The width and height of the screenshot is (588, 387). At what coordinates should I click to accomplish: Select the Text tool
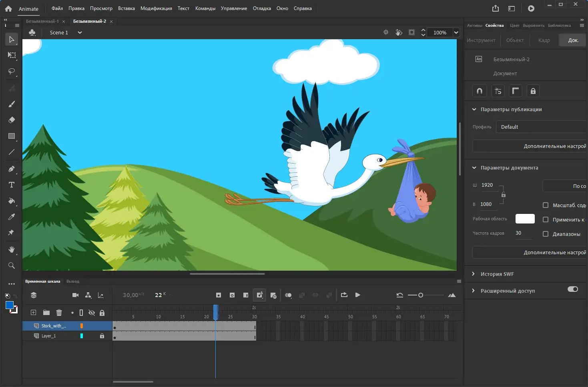coord(12,185)
